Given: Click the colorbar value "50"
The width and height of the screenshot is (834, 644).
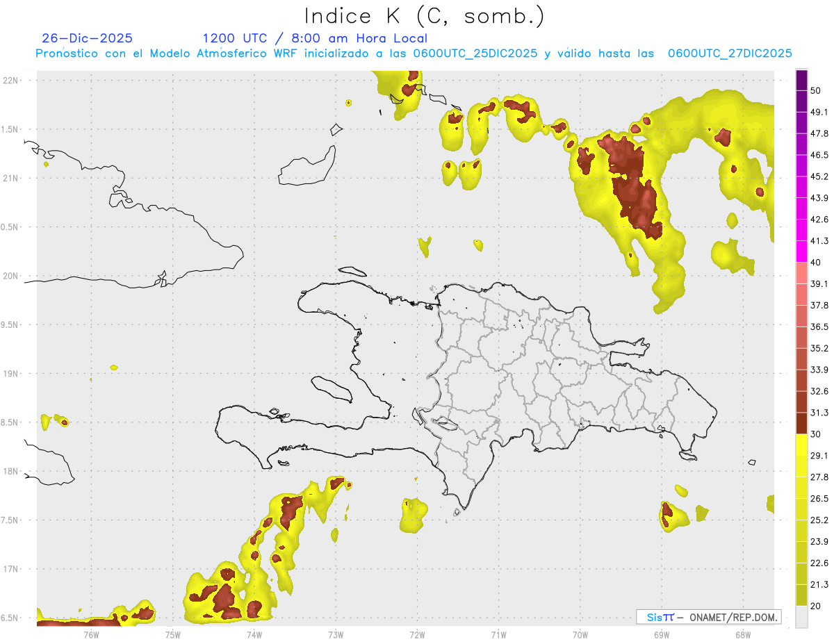Looking at the screenshot, I should point(817,90).
